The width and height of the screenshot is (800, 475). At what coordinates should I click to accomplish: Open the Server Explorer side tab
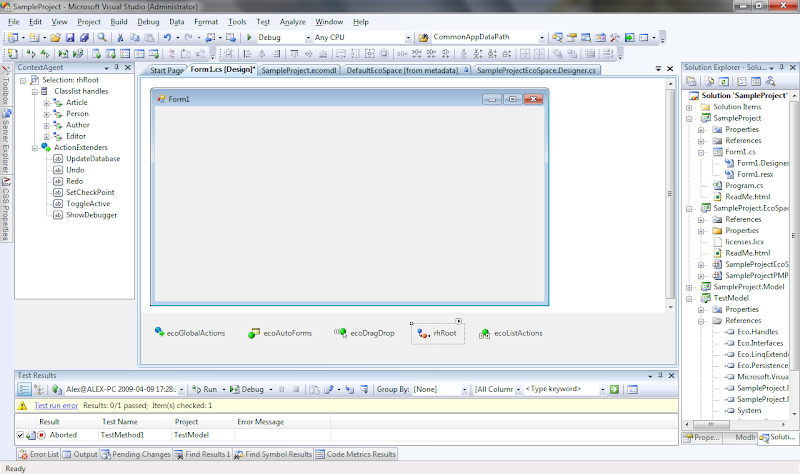point(6,141)
